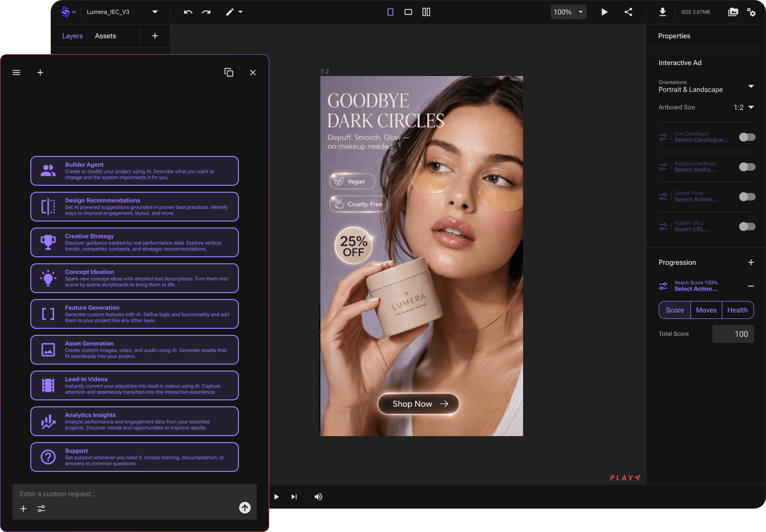The height and width of the screenshot is (532, 766).
Task: Switch to landscape device view
Action: pyautogui.click(x=408, y=12)
